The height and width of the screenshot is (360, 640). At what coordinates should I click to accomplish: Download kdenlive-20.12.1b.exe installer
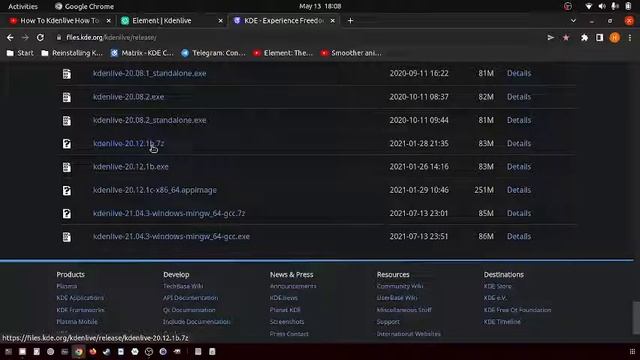131,167
